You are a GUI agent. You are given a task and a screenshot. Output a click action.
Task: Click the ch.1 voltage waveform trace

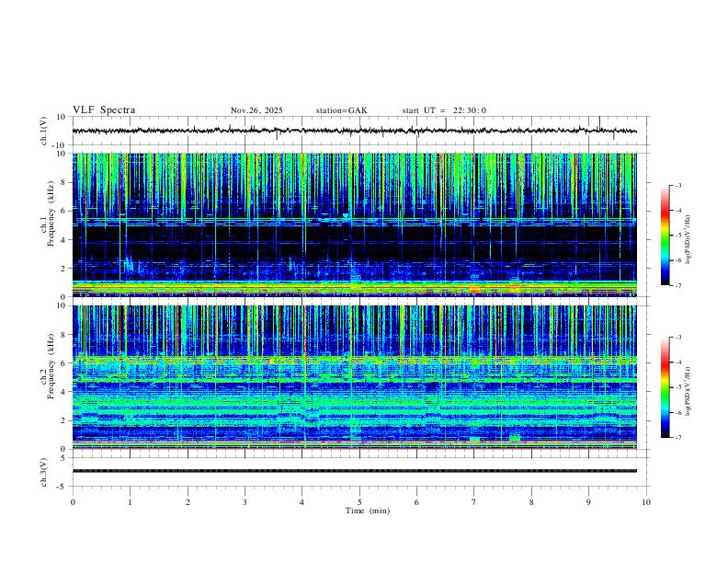[x=355, y=131]
